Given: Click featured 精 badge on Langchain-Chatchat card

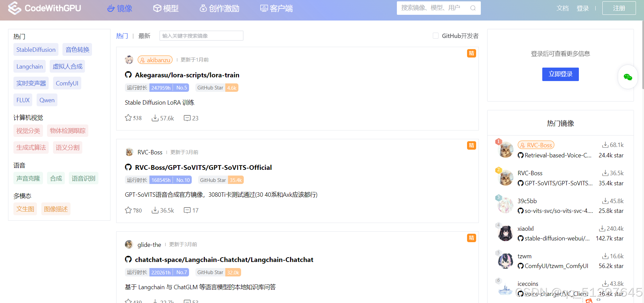Looking at the screenshot, I should 471,238.
